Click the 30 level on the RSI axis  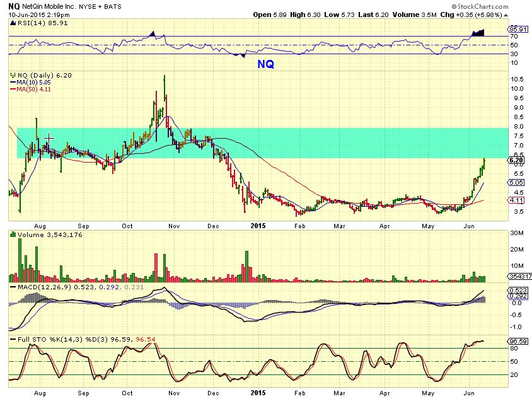click(514, 54)
